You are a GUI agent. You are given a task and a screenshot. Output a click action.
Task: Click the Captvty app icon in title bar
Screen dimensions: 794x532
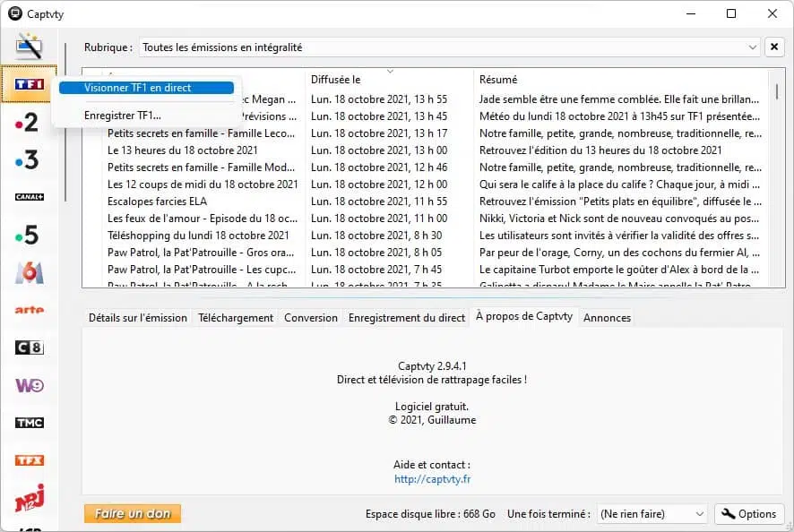pos(15,13)
